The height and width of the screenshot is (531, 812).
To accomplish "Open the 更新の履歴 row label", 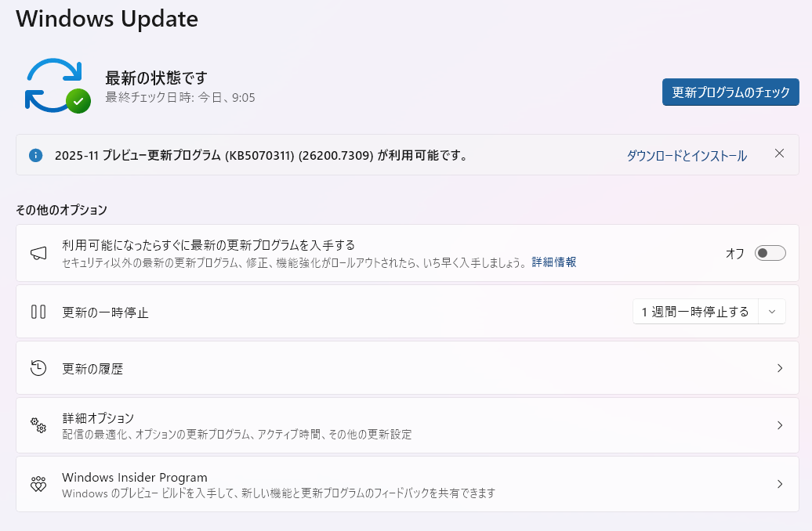I will pyautogui.click(x=92, y=368).
